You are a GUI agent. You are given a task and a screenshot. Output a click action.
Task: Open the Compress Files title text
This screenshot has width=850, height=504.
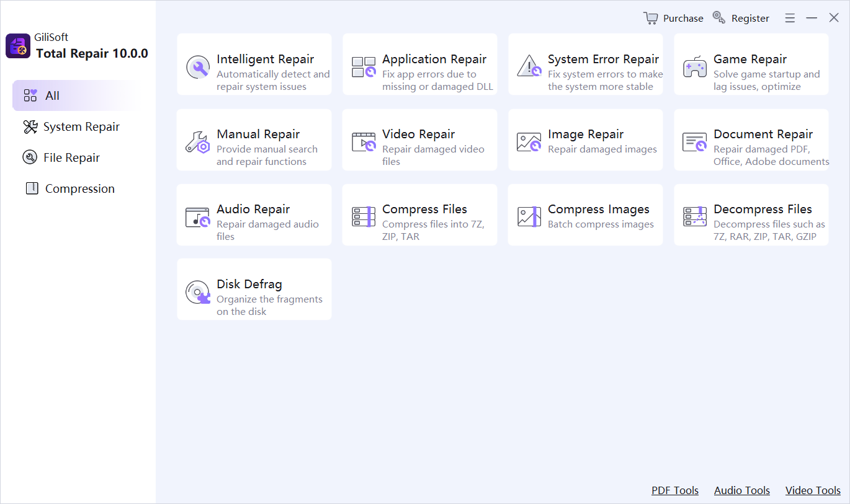(424, 209)
